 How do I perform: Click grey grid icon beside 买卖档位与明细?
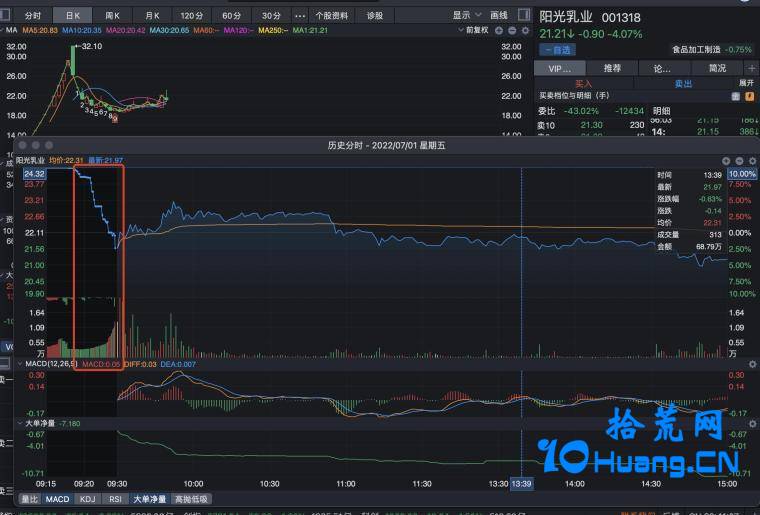coord(736,96)
